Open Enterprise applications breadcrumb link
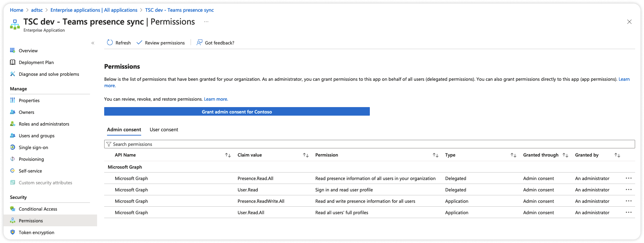This screenshot has width=644, height=243. click(x=94, y=10)
